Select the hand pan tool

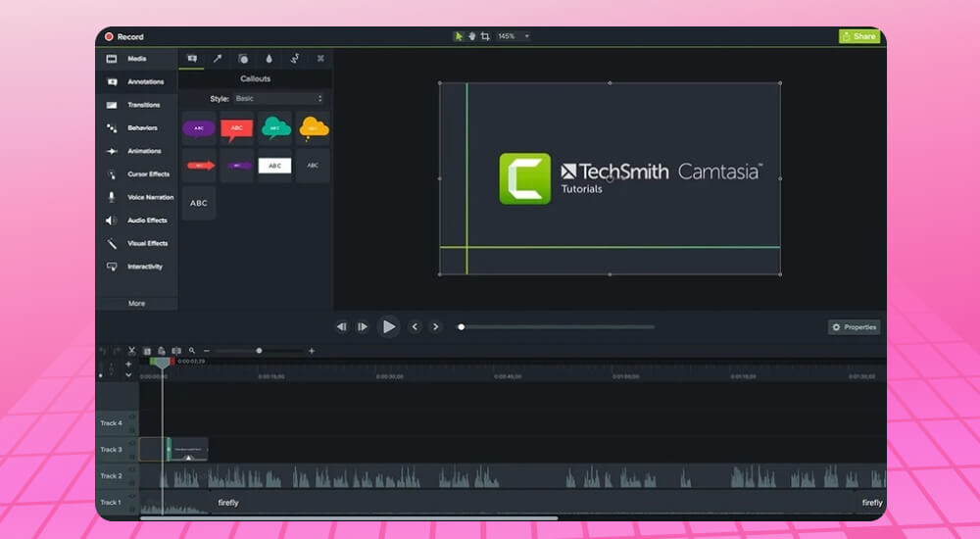pyautogui.click(x=472, y=36)
